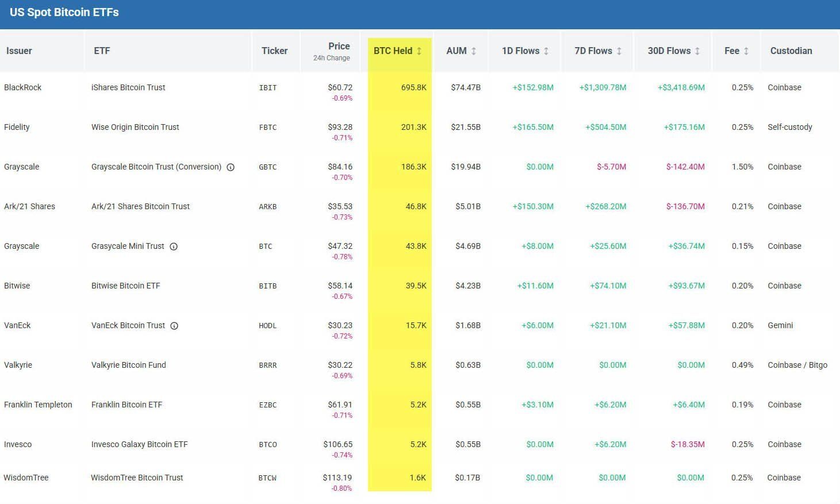840x504 pixels.
Task: Click the $-136.70M 30D flow value
Action: 685,206
